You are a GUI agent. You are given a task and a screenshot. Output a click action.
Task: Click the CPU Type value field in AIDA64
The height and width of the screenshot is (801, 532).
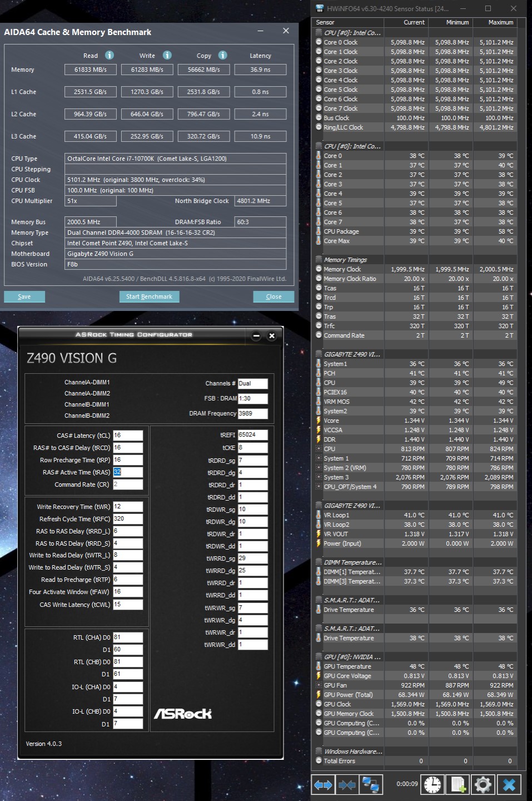click(176, 159)
